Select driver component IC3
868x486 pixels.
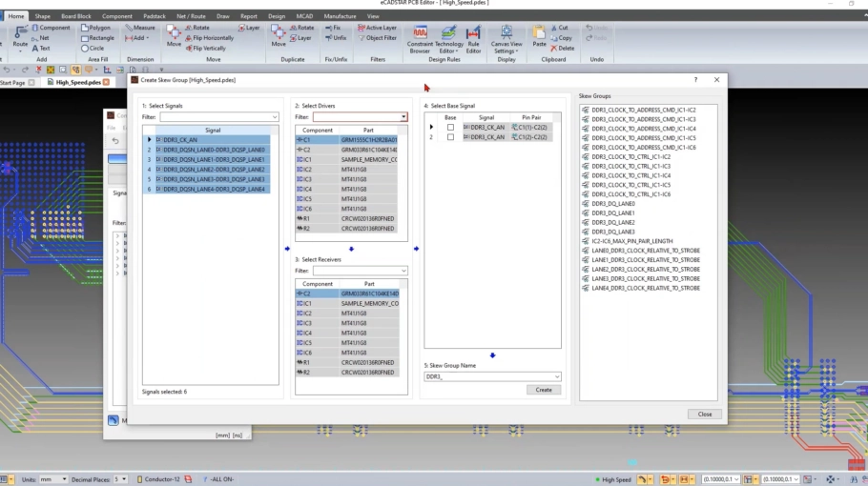[x=318, y=179]
